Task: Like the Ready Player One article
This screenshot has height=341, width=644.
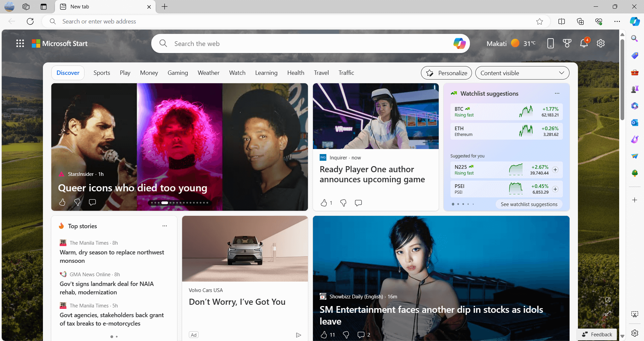Action: tap(324, 203)
